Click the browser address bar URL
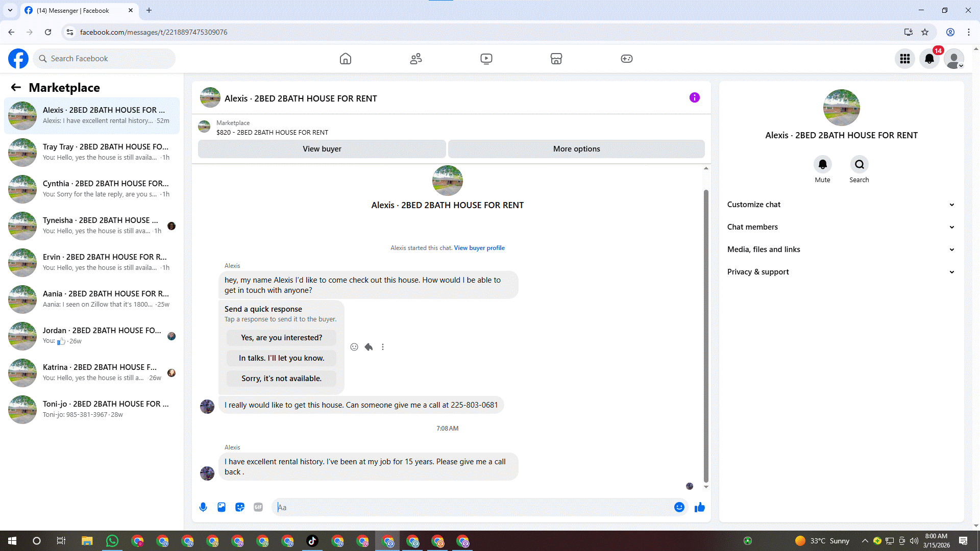 [154, 32]
